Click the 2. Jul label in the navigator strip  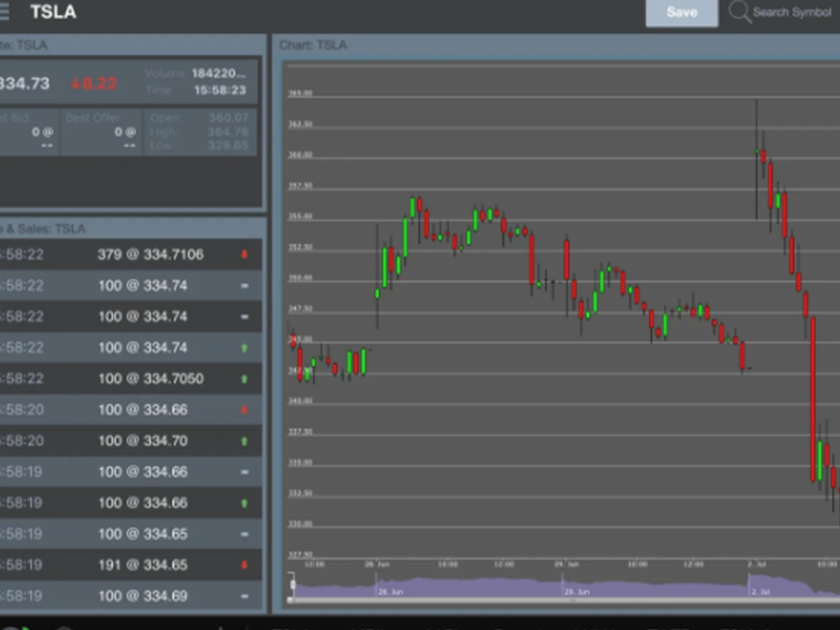760,592
